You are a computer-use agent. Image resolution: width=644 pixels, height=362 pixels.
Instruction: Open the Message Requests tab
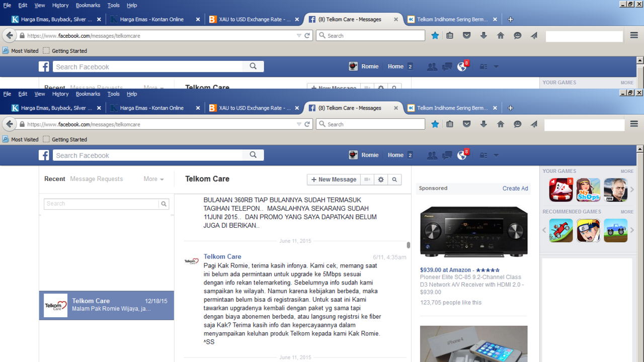pyautogui.click(x=96, y=179)
